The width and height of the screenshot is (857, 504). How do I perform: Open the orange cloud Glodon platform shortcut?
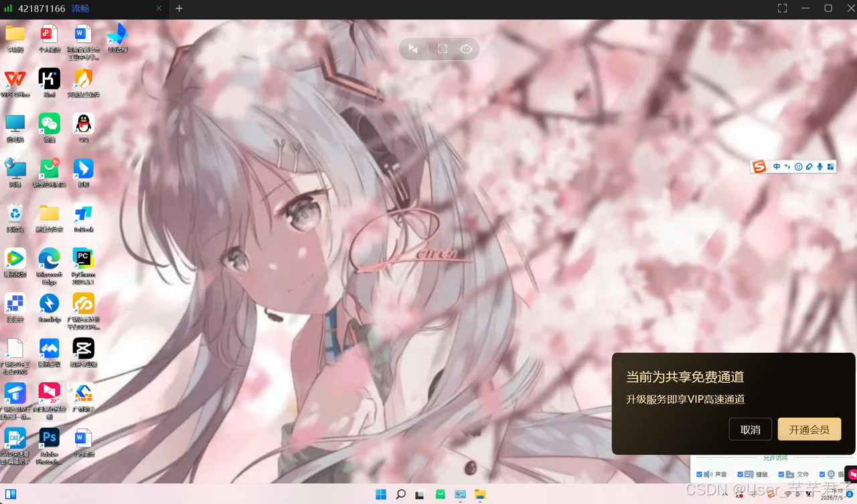coord(84,311)
